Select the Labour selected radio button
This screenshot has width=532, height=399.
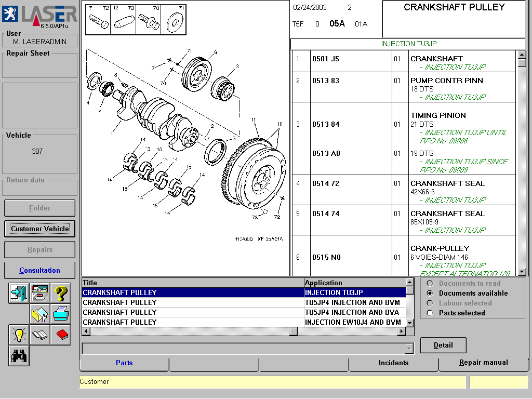pyautogui.click(x=430, y=303)
